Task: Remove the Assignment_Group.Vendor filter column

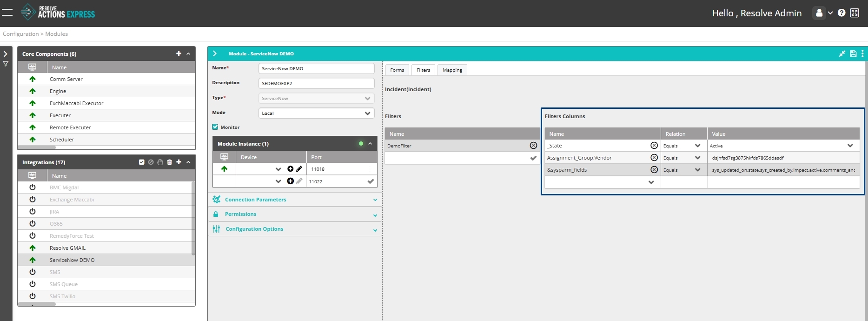Action: 654,158
